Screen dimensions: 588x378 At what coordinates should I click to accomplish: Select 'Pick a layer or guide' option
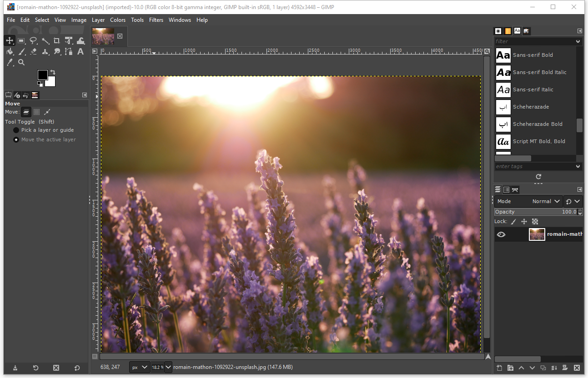[16, 130]
